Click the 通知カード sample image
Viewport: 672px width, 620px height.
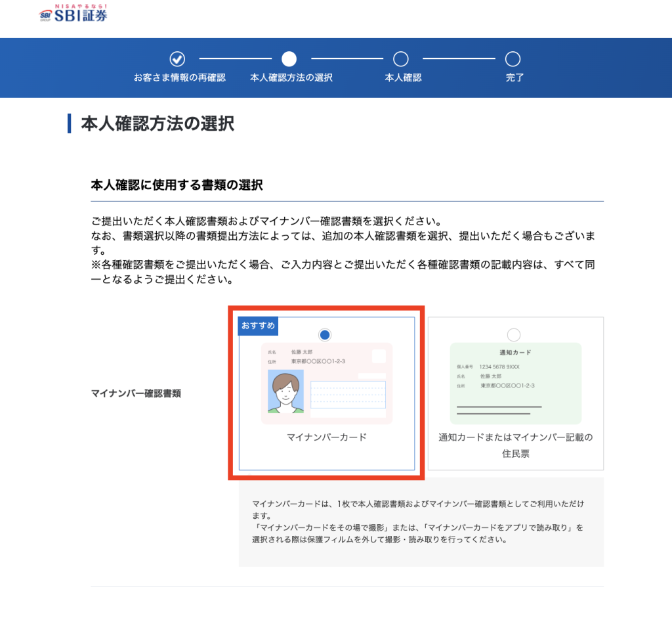515,381
